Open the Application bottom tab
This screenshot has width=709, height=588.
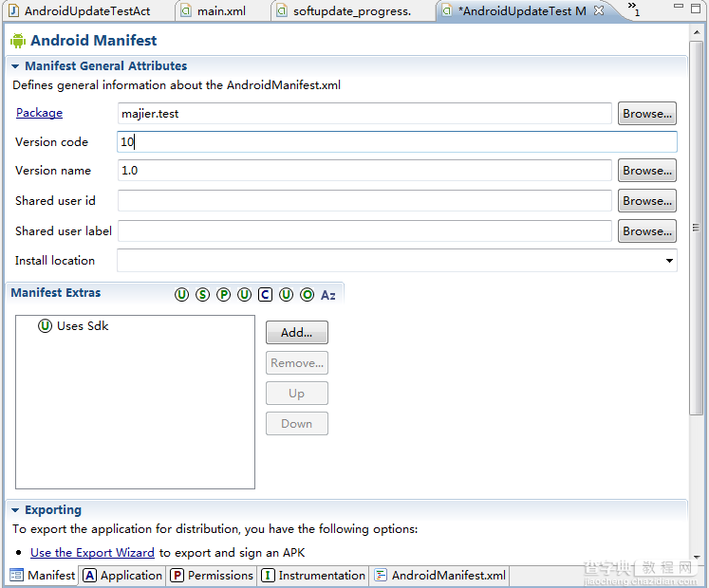pyautogui.click(x=122, y=576)
